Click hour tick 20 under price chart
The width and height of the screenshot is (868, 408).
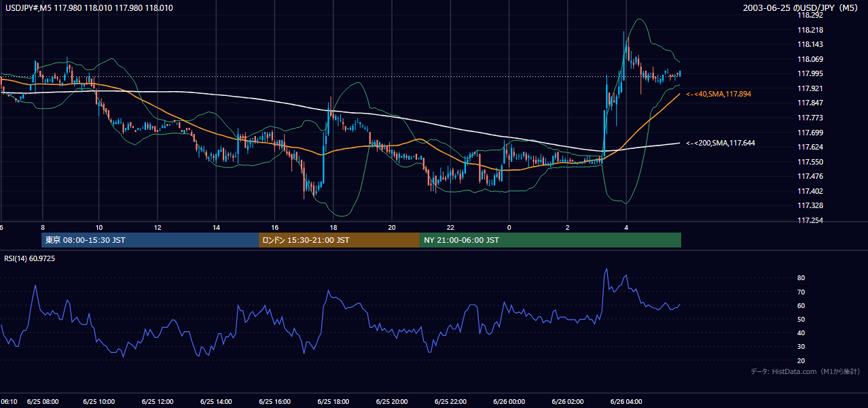tap(392, 227)
